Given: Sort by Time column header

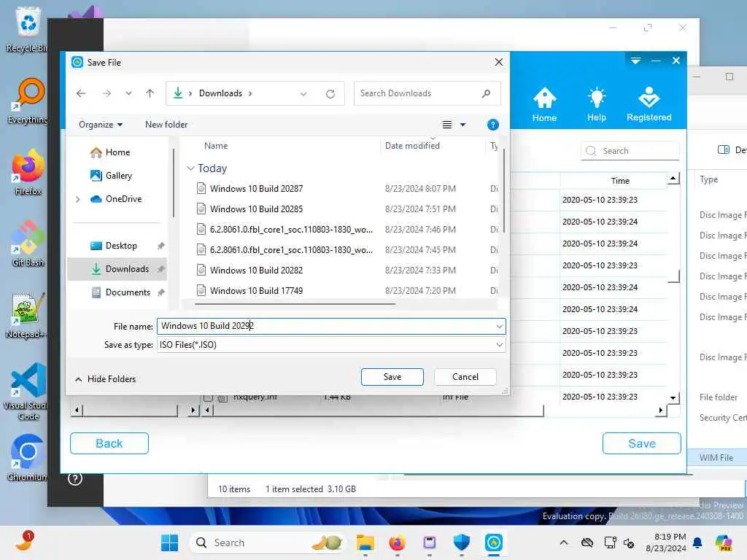Looking at the screenshot, I should tap(620, 181).
